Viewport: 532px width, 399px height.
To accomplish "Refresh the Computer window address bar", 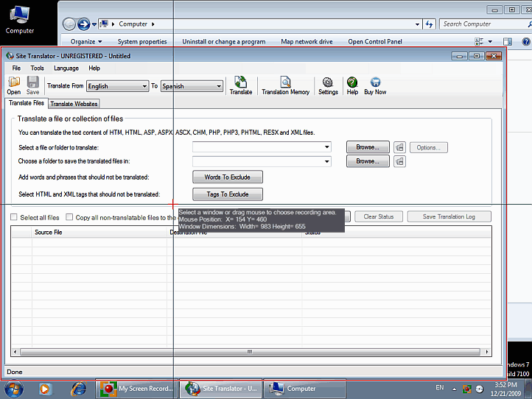I will (429, 24).
